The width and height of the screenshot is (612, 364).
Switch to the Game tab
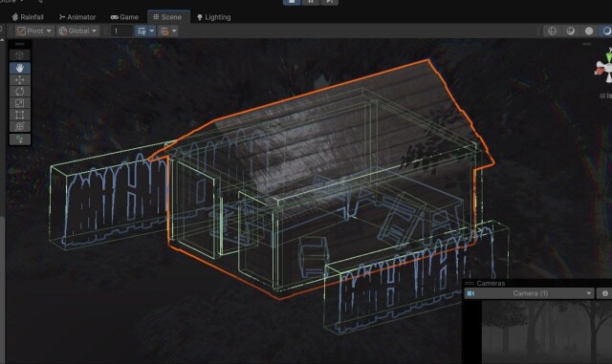[124, 17]
